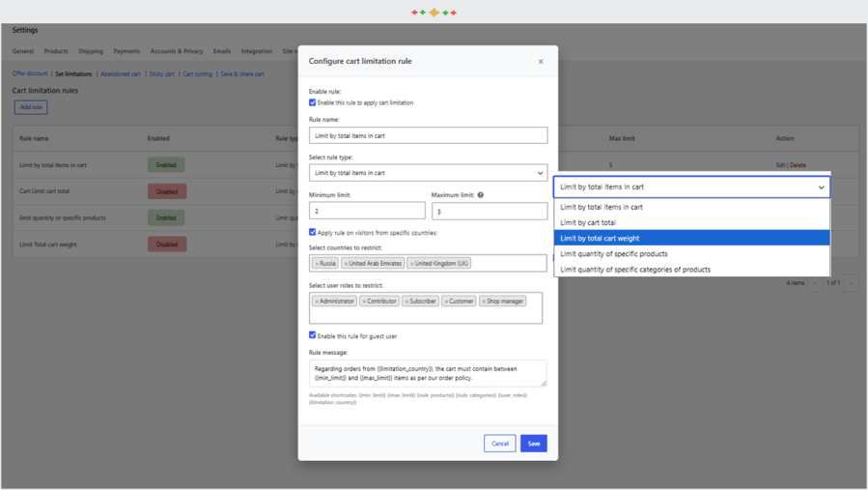
Task: Close the Configure cart limitation rule dialog
Action: pyautogui.click(x=541, y=62)
